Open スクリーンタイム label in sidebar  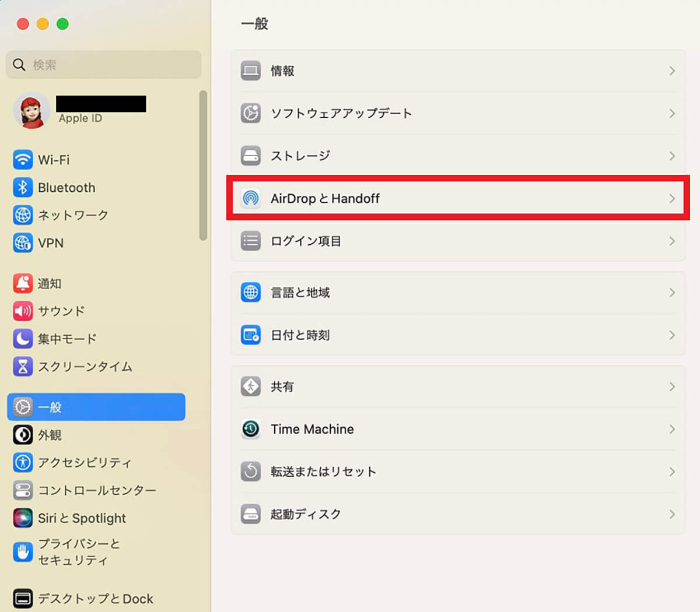(x=85, y=367)
